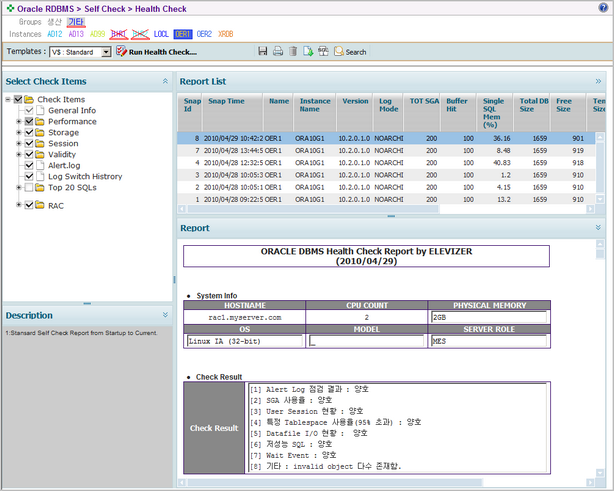Collapse the Report List panel chevron

598,81
